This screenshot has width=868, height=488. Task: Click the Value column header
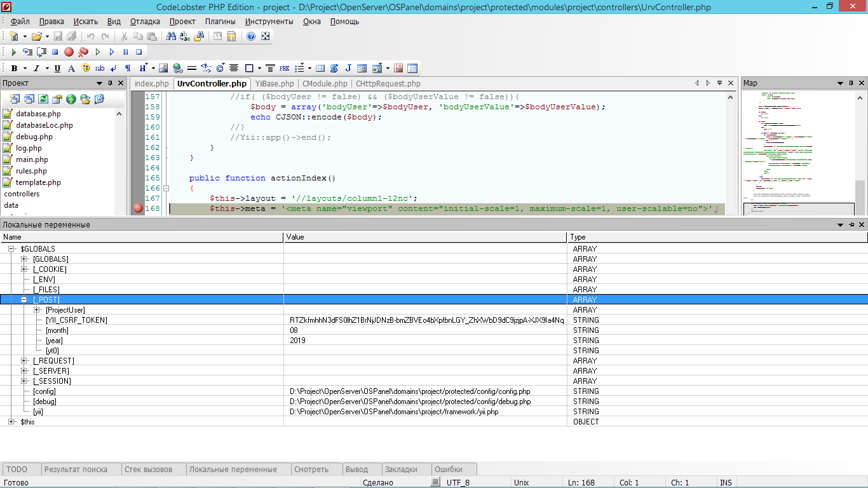pyautogui.click(x=424, y=237)
